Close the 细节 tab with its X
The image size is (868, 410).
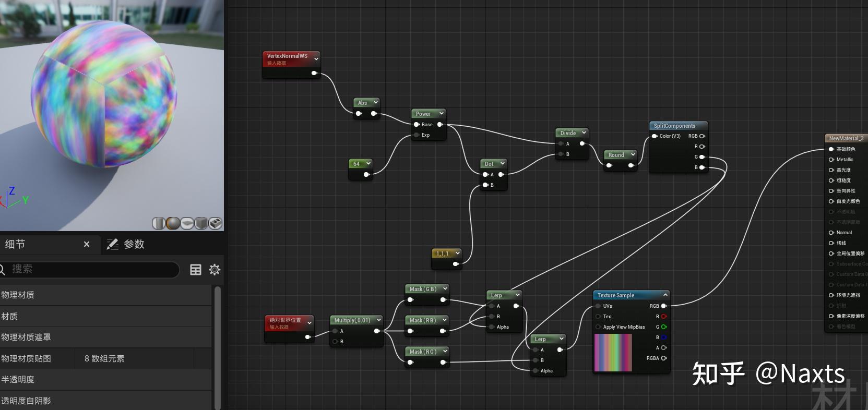point(87,244)
